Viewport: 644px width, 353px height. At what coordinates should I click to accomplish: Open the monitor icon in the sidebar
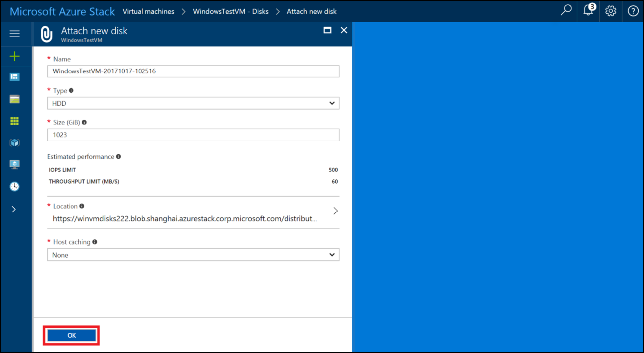(x=14, y=164)
